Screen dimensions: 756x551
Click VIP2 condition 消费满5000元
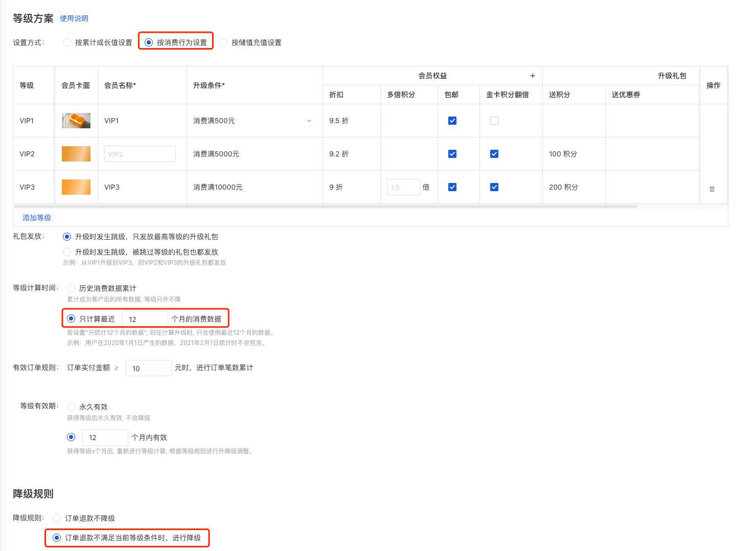(x=216, y=154)
